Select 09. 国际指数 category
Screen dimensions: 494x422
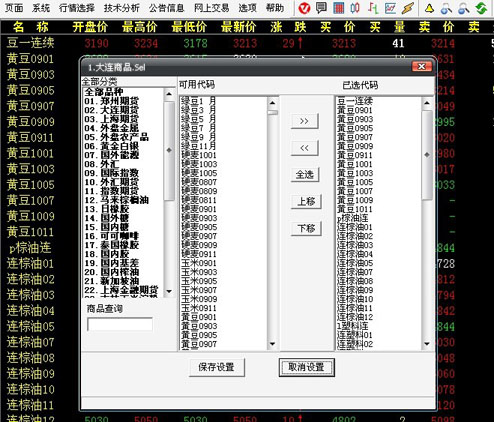click(112, 173)
